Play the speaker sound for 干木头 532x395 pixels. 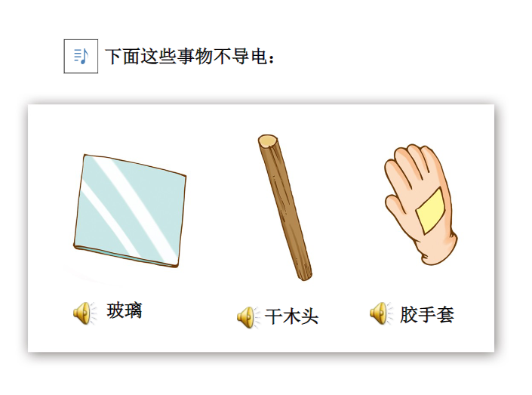click(248, 317)
